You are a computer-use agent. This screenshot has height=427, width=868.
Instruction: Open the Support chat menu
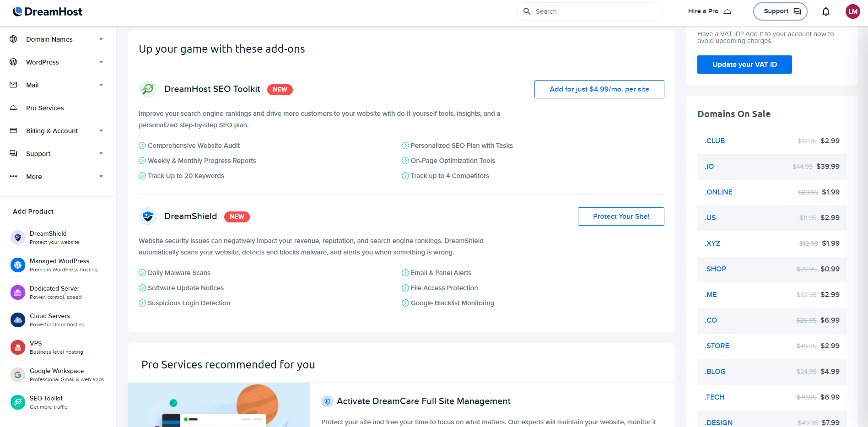click(x=780, y=11)
